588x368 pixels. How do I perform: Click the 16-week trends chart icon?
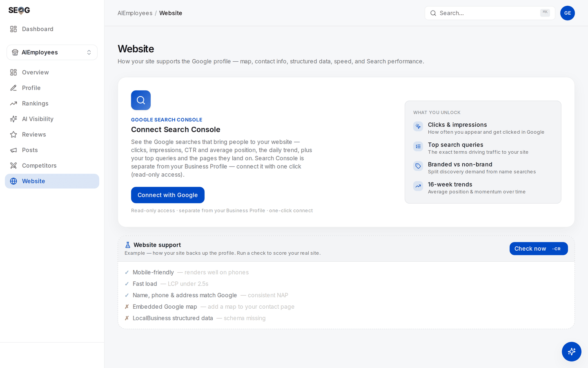coord(418,186)
